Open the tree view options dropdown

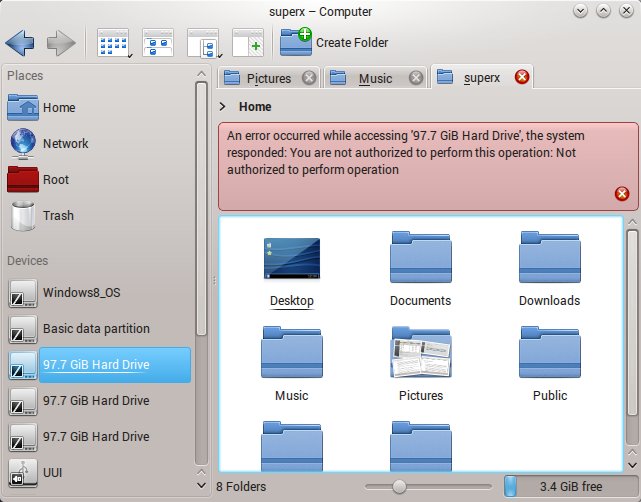pyautogui.click(x=203, y=43)
